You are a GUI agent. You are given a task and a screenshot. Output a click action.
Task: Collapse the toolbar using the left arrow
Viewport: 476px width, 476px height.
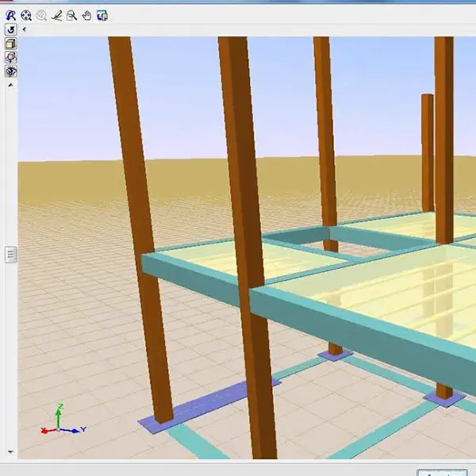click(24, 29)
